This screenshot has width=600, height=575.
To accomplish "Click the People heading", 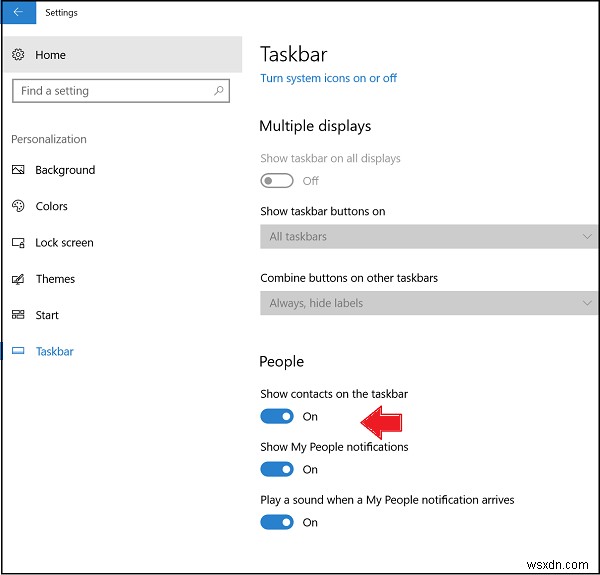I will [x=282, y=362].
